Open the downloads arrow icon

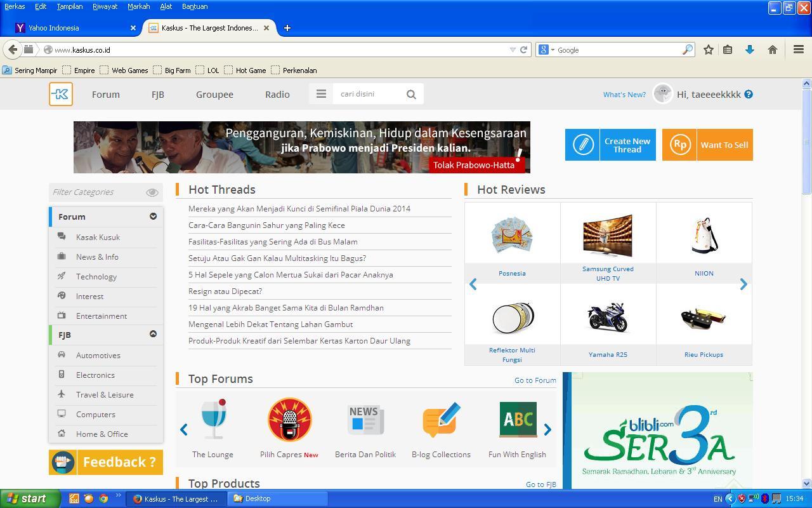click(x=749, y=50)
